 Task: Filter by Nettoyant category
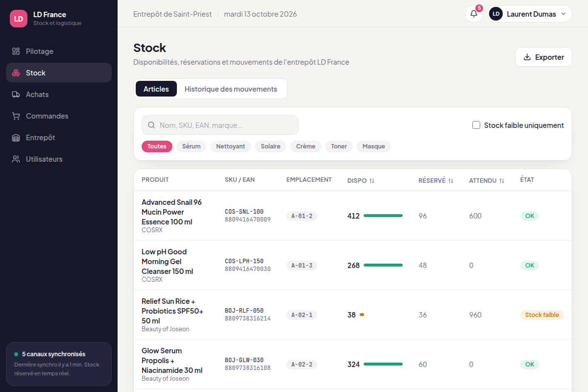point(231,147)
